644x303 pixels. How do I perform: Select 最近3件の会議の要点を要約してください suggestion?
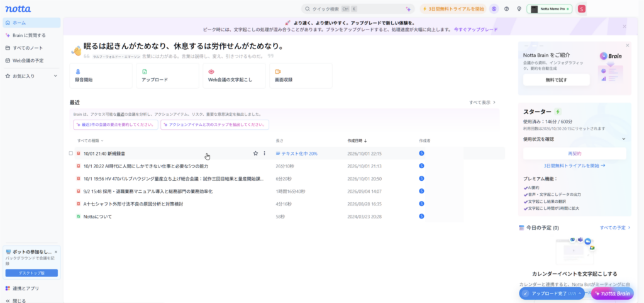[x=116, y=125]
